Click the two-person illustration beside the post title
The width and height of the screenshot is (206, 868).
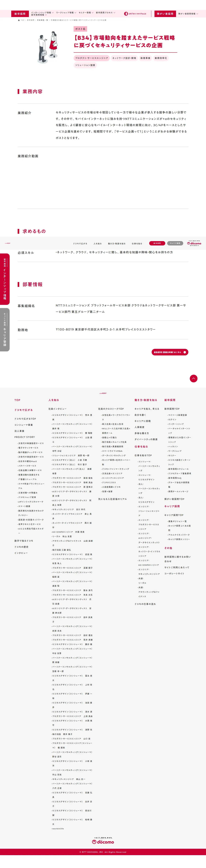[x=48, y=48]
